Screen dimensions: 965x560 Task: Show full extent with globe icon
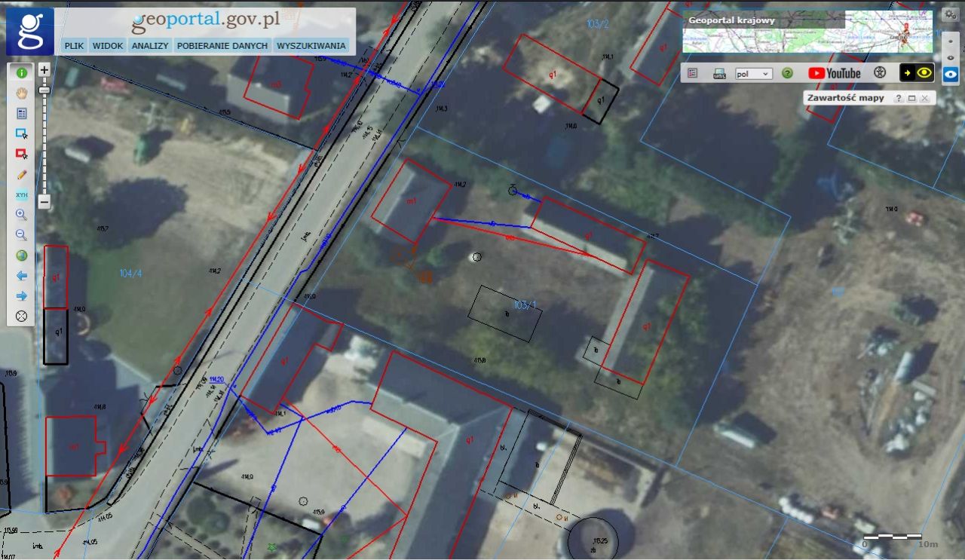pos(21,256)
